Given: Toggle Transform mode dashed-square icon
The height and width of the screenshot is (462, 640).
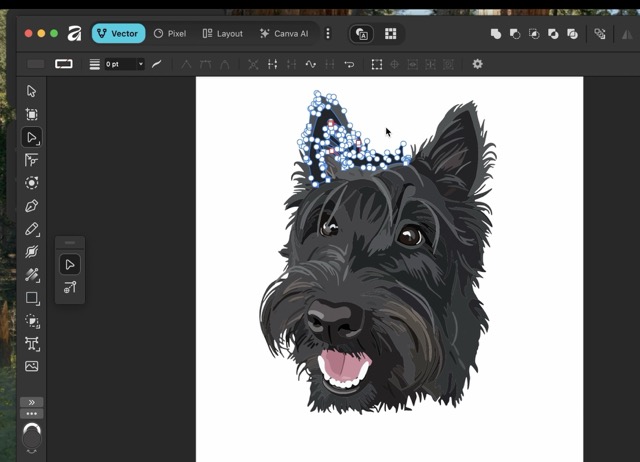Looking at the screenshot, I should pyautogui.click(x=377, y=64).
